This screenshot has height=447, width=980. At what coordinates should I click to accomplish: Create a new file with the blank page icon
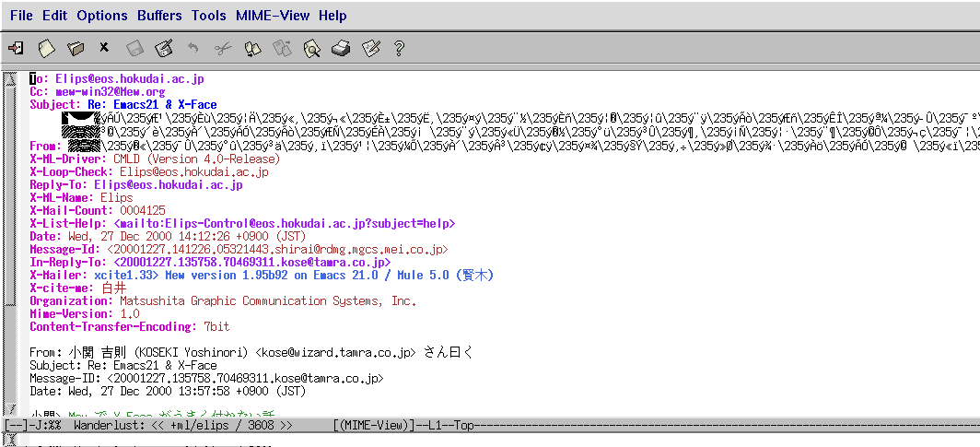[46, 47]
